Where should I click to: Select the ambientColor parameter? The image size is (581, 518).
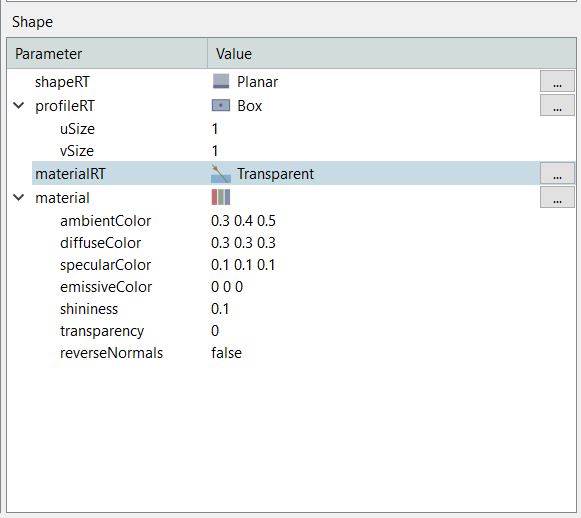[x=106, y=221]
